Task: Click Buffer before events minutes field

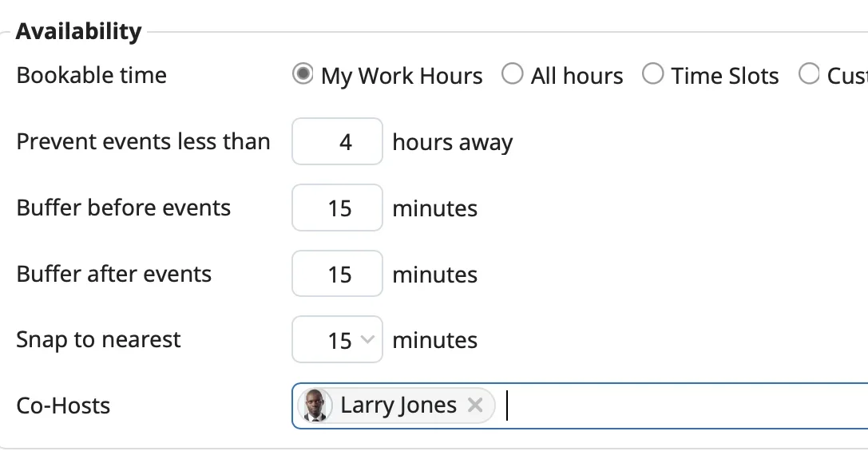Action: (x=337, y=208)
